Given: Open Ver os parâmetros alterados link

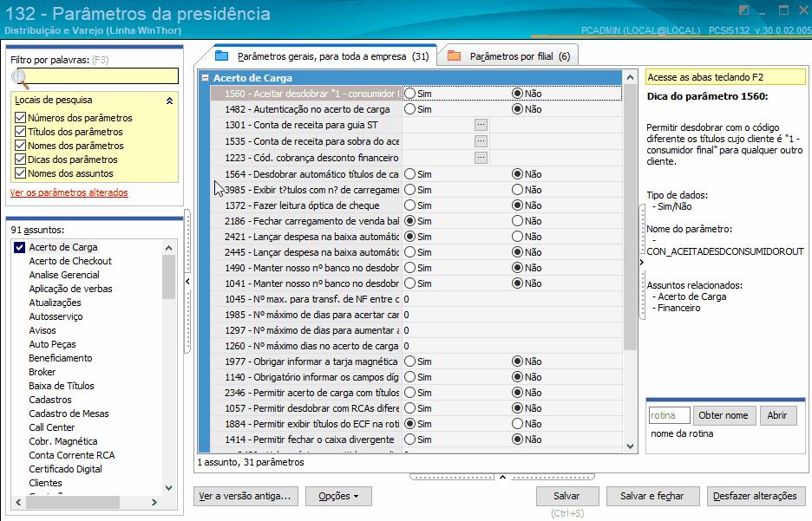Looking at the screenshot, I should pos(69,192).
